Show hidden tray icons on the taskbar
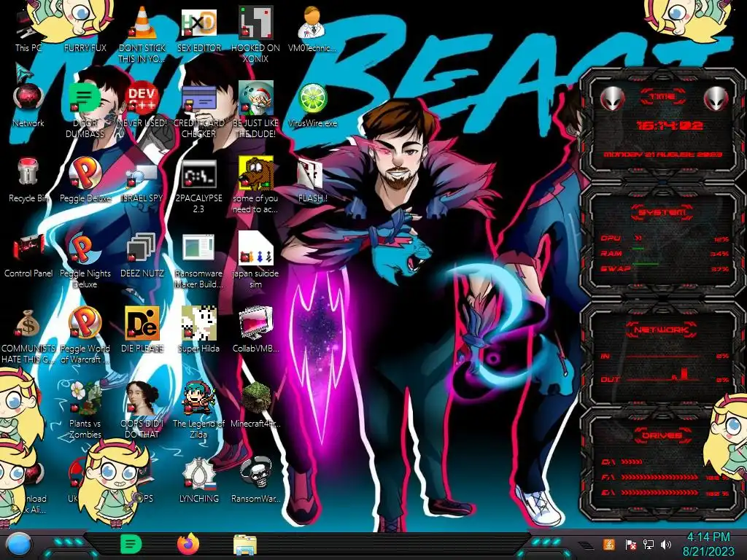The width and height of the screenshot is (747, 560). 586,545
